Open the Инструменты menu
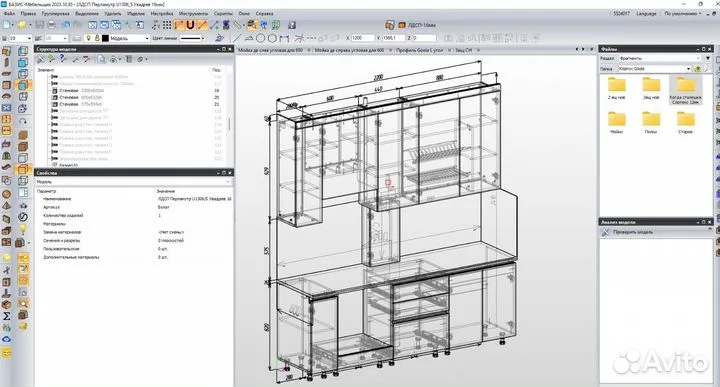720x387 pixels. coord(193,14)
